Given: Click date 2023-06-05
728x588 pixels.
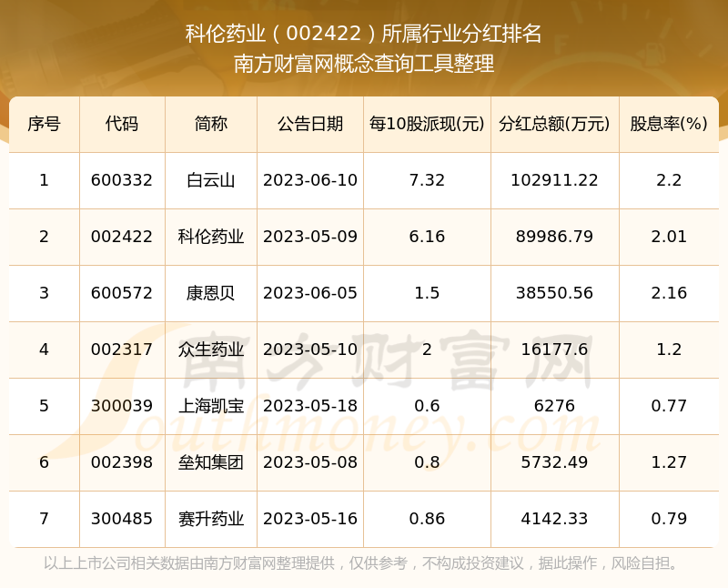Looking at the screenshot, I should [310, 293].
